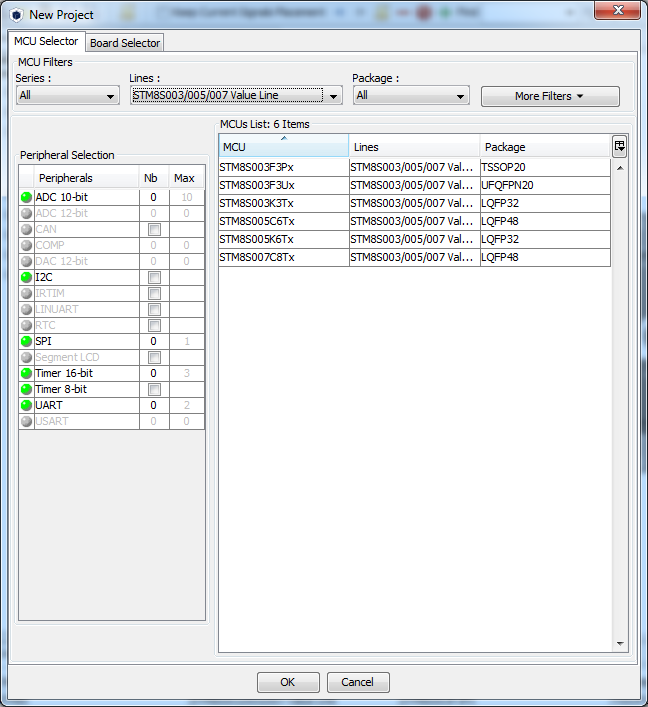Click the STM32CubeMX icon in title bar

16,15
